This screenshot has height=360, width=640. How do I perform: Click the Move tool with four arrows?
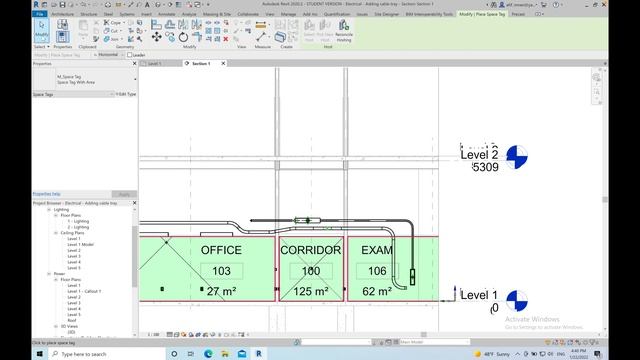(157, 38)
